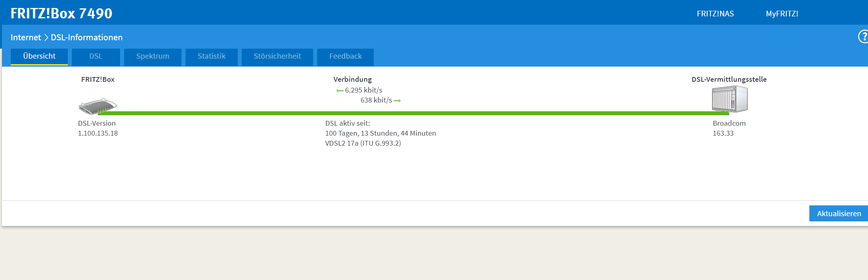Image resolution: width=868 pixels, height=280 pixels.
Task: Switch to the DSL tab
Action: [x=96, y=57]
